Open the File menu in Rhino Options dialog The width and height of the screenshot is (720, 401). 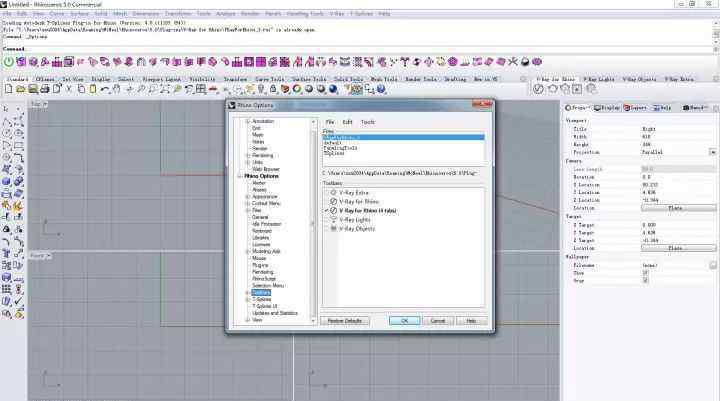(x=330, y=122)
